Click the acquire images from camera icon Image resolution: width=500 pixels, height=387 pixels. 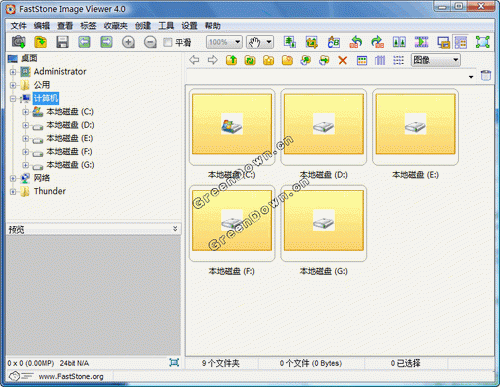[19, 42]
